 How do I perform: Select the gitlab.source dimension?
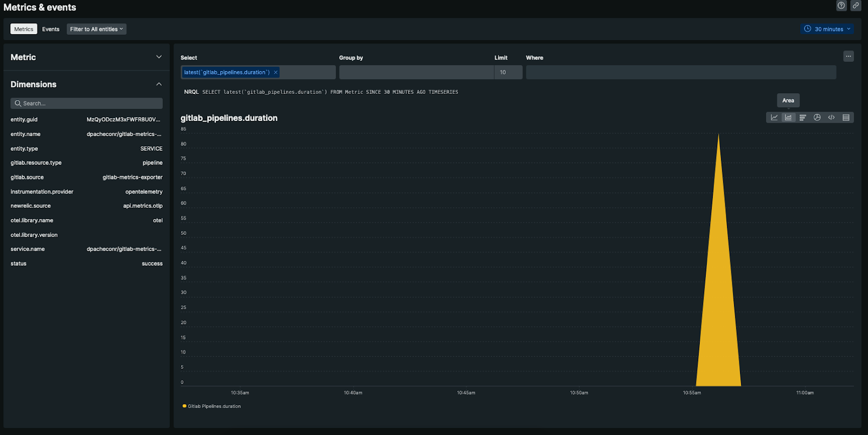pos(27,177)
